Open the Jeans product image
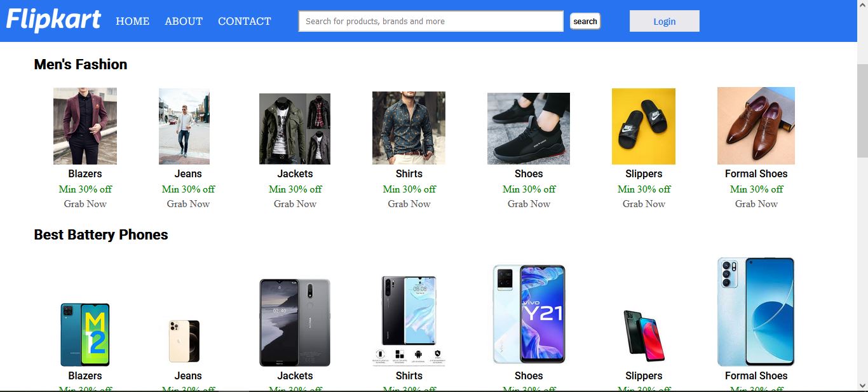The height and width of the screenshot is (392, 868). pos(184,127)
